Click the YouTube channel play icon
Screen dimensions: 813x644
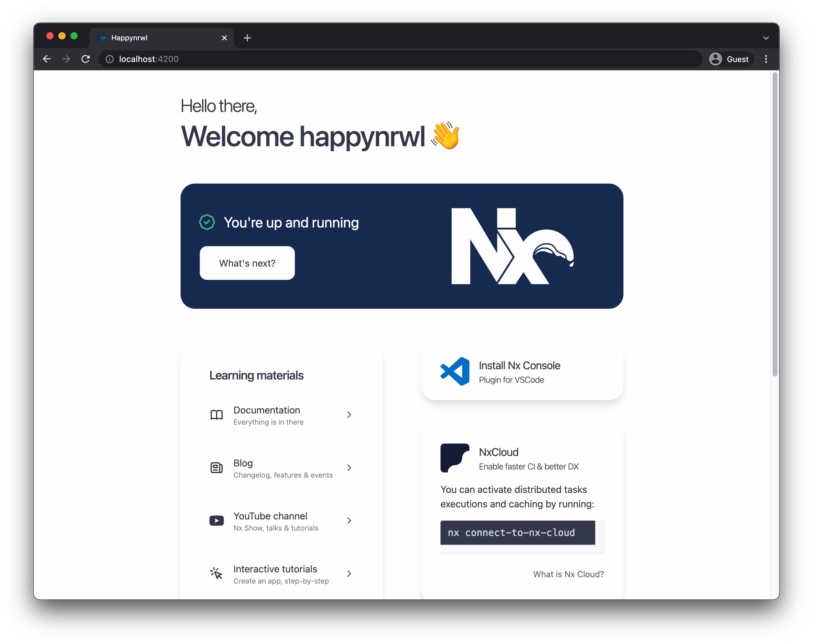coord(216,521)
